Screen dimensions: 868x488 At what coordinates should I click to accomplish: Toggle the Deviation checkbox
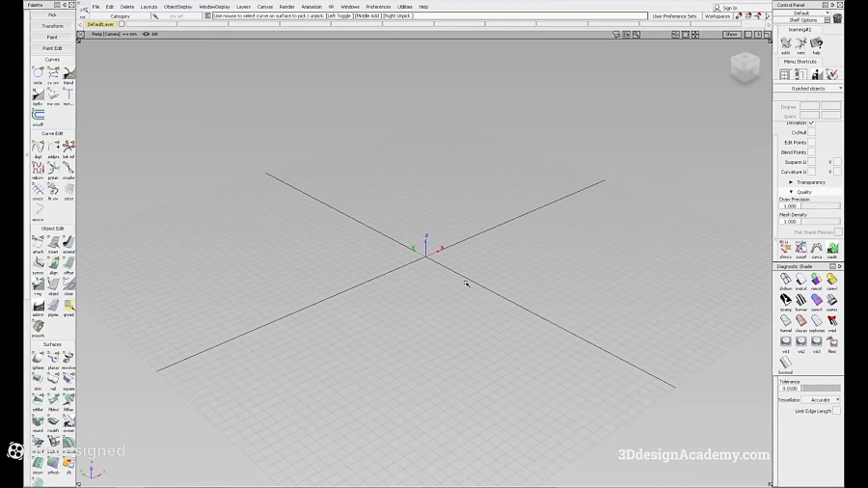[x=811, y=122]
